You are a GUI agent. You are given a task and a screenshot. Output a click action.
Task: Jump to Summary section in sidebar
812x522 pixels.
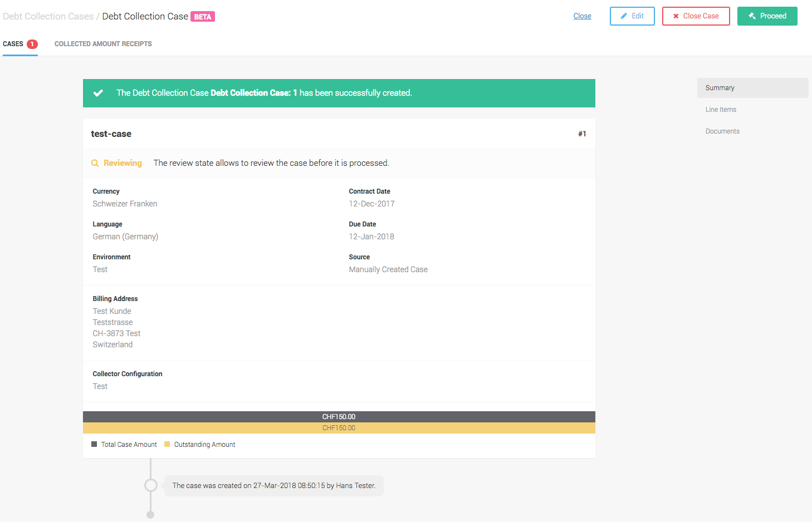(720, 88)
